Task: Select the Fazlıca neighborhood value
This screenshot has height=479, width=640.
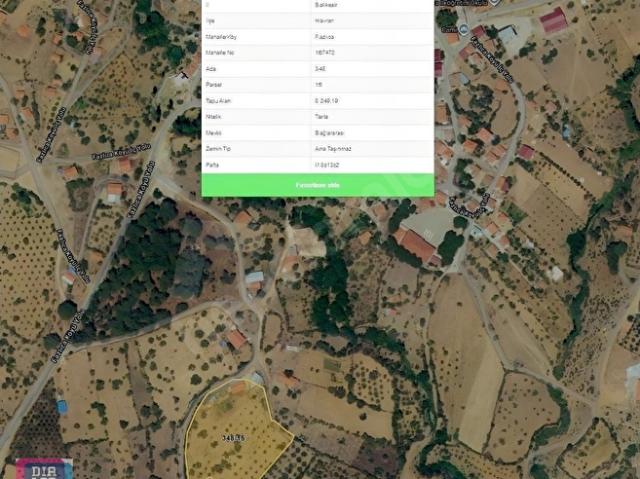Action: 324,37
